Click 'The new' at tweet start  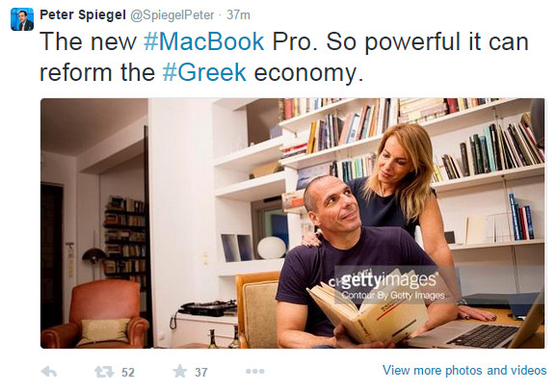pyautogui.click(x=88, y=41)
